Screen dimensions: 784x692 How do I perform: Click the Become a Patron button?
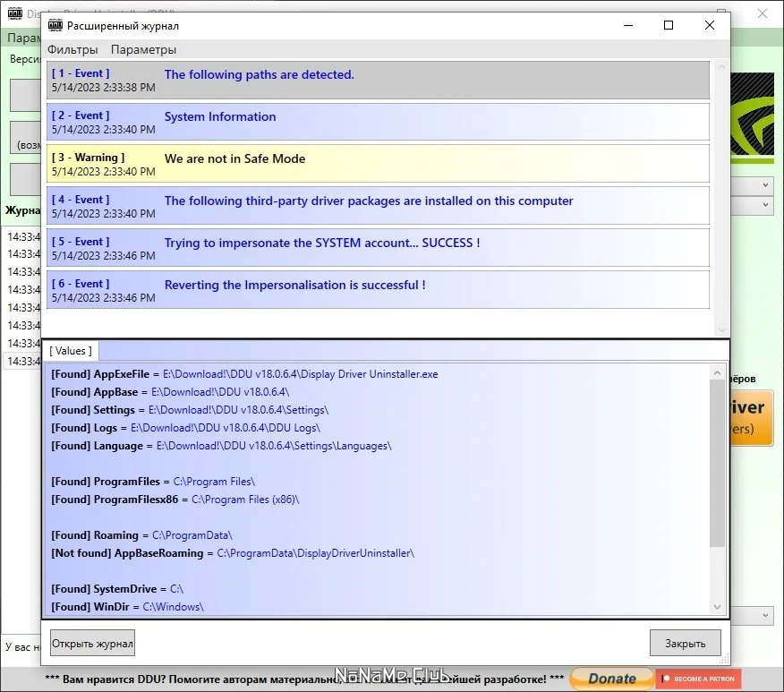(x=698, y=679)
